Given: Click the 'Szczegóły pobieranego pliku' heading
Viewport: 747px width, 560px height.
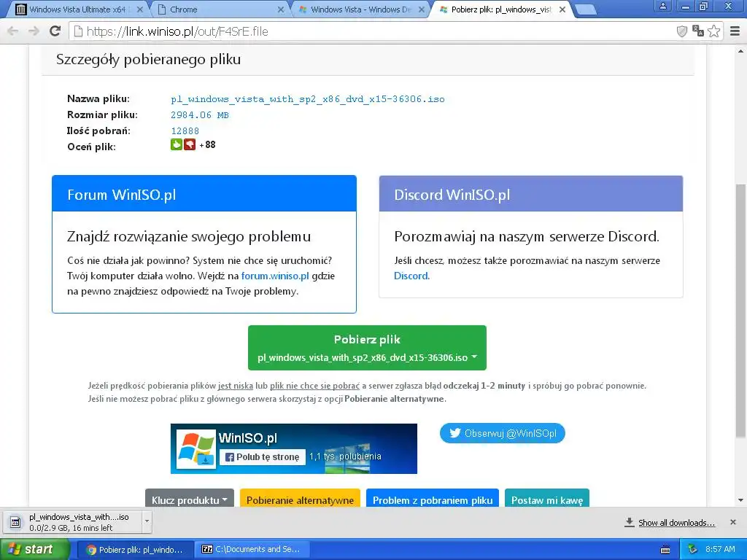Looking at the screenshot, I should point(148,60).
